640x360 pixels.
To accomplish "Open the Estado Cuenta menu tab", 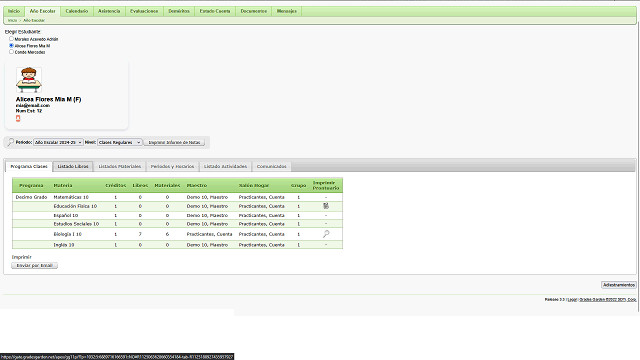I will (215, 11).
